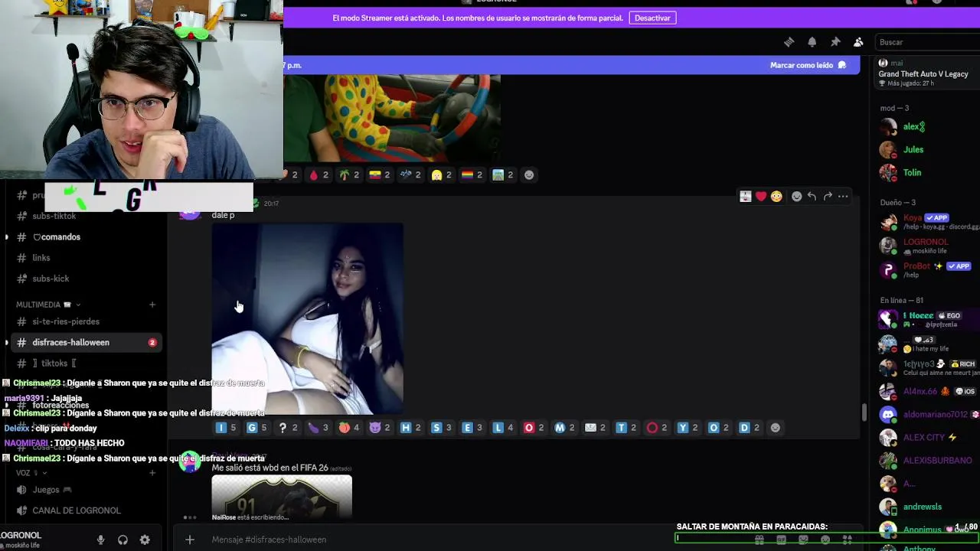Open the clown driving image attachment
This screenshot has height=551, width=980.
pos(392,118)
